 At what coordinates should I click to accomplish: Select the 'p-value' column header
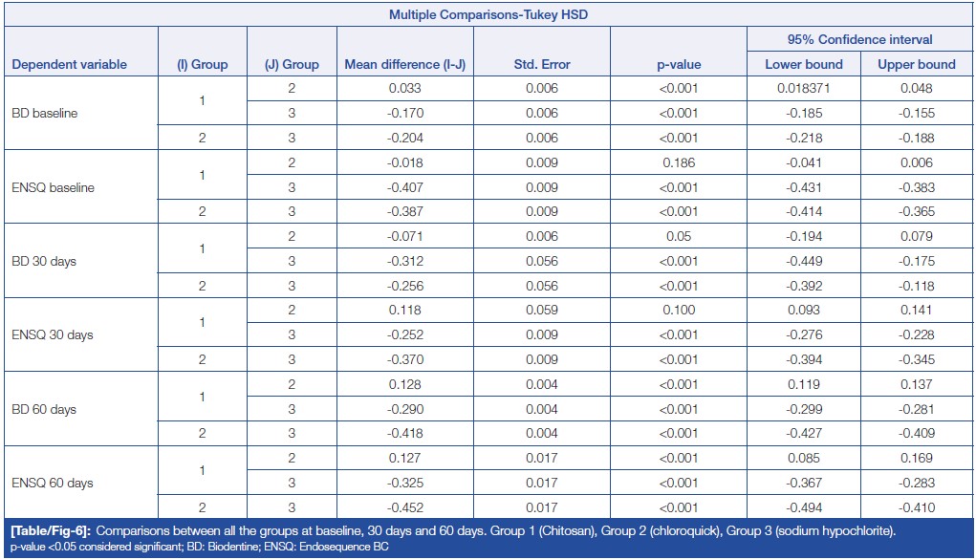pos(678,65)
